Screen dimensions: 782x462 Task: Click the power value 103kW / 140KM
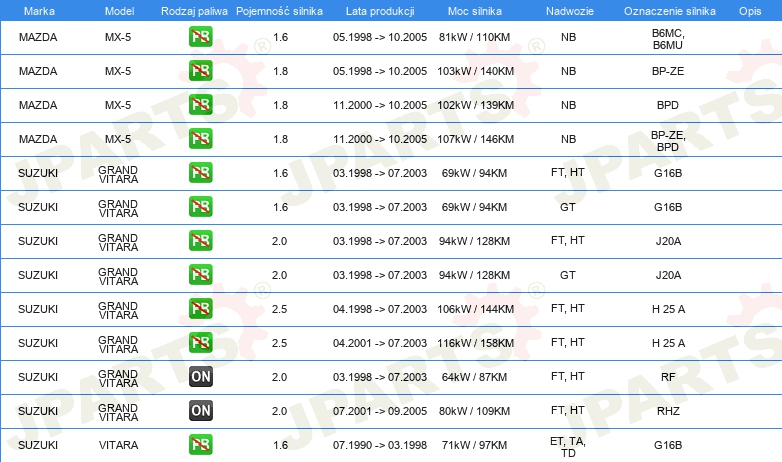(475, 71)
